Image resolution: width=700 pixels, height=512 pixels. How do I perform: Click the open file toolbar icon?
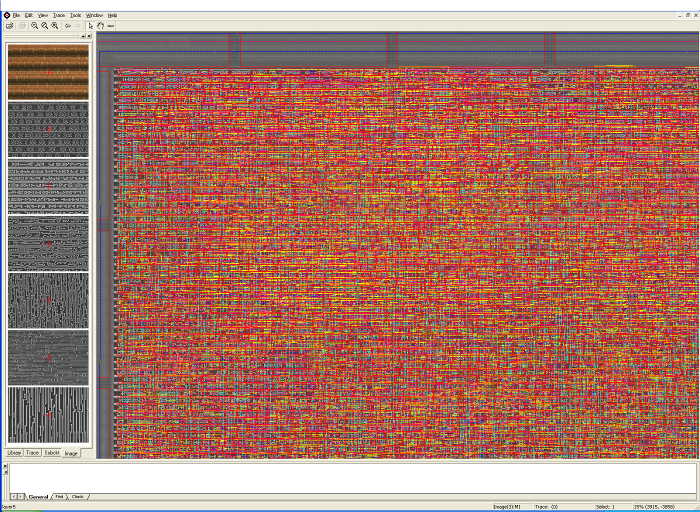pos(9,26)
